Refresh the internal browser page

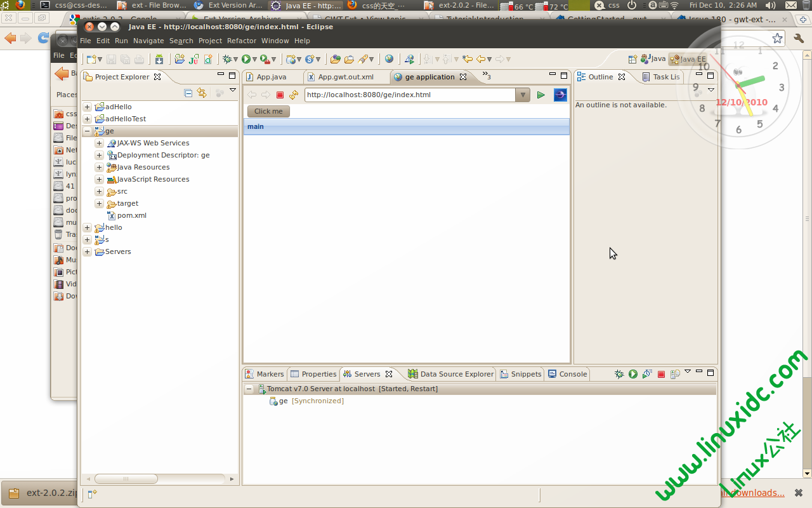(x=293, y=95)
